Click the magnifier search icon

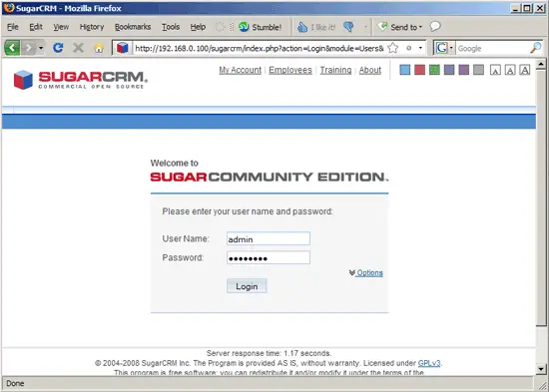pyautogui.click(x=535, y=48)
